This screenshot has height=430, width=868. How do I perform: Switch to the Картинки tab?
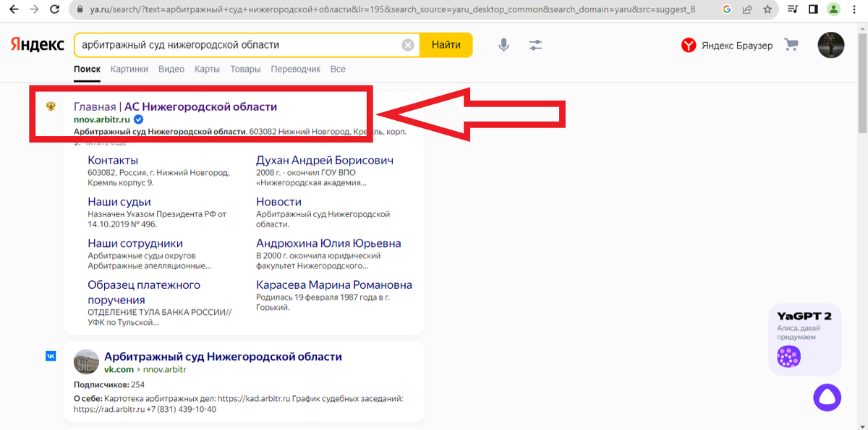[129, 69]
